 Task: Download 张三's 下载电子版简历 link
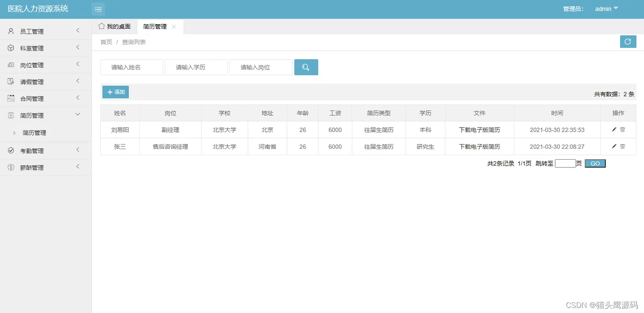pos(479,146)
